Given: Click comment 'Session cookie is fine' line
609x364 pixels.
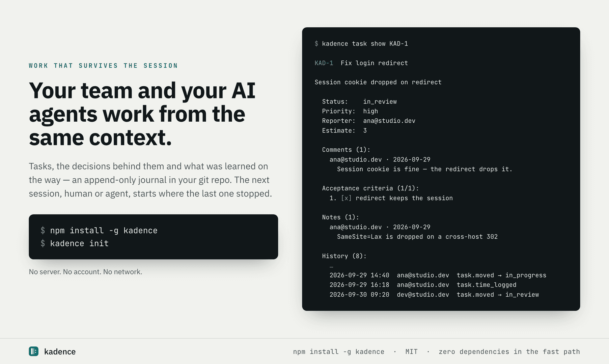Looking at the screenshot, I should [x=424, y=169].
